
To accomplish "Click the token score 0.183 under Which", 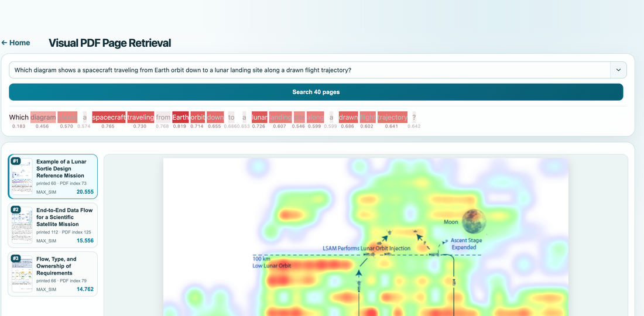I will [x=19, y=126].
